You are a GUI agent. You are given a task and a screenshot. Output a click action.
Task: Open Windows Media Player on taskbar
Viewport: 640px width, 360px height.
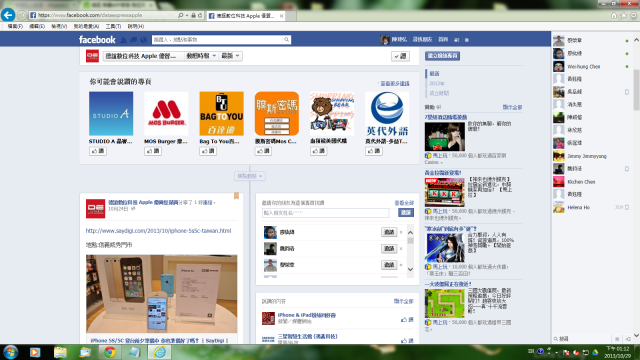click(x=35, y=352)
